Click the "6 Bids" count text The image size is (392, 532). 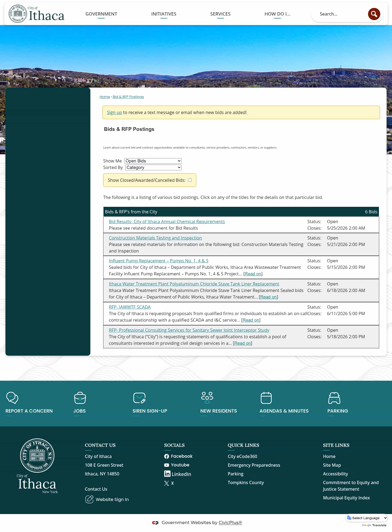coord(371,212)
